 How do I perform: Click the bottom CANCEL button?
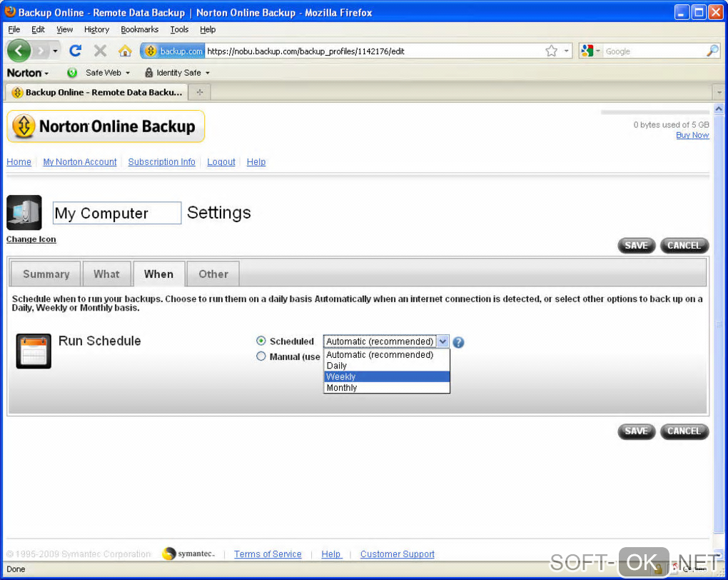point(684,431)
